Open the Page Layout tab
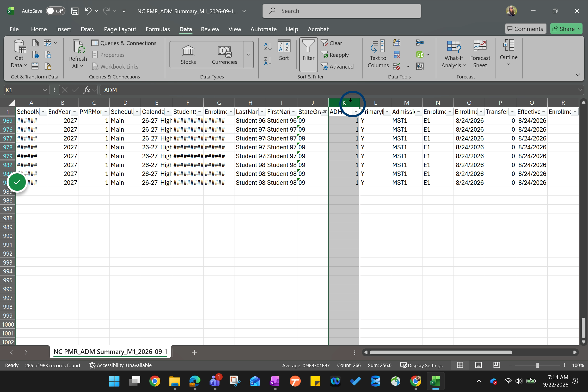This screenshot has width=588, height=392. (x=120, y=29)
